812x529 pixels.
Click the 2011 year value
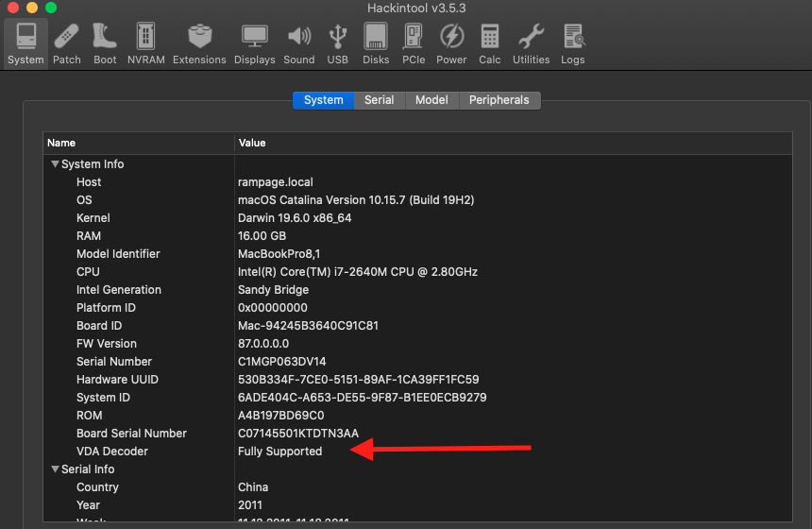(250, 505)
